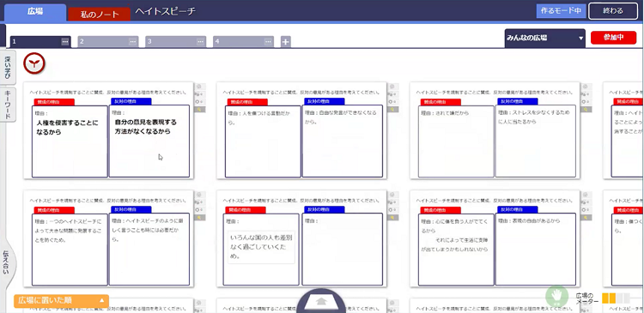
Task: Click circle count icon beside 心に傷を負う人 card
Action: [x=586, y=209]
